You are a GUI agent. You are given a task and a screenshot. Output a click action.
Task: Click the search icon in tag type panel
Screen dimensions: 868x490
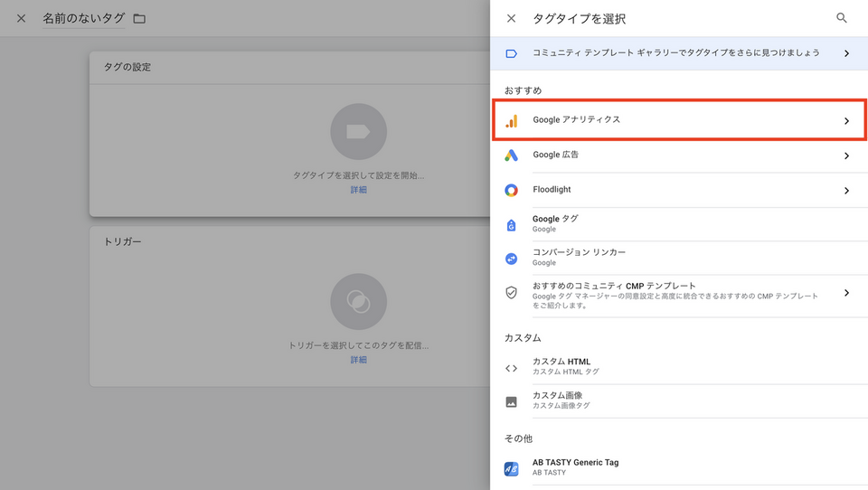[x=842, y=18]
